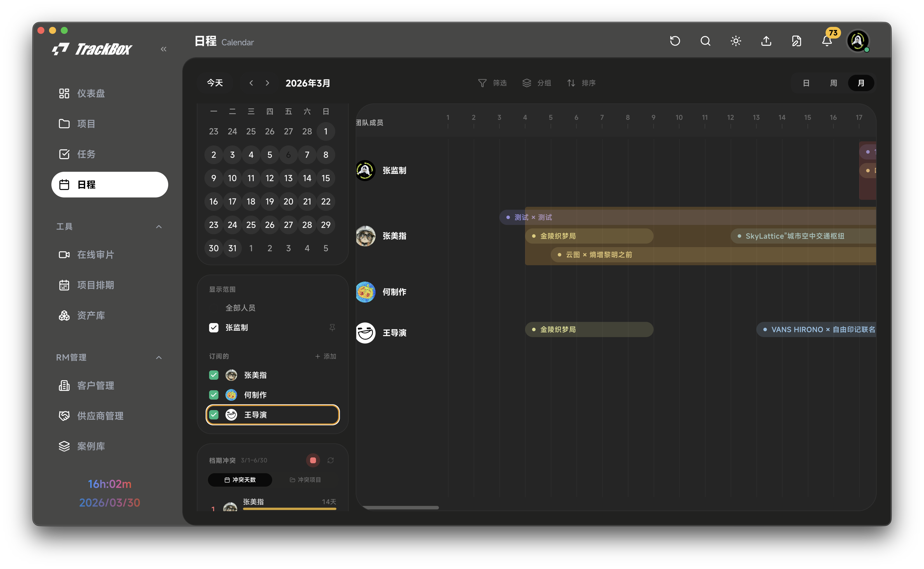Click the 团队成员 column header
The height and width of the screenshot is (569, 924).
369,123
